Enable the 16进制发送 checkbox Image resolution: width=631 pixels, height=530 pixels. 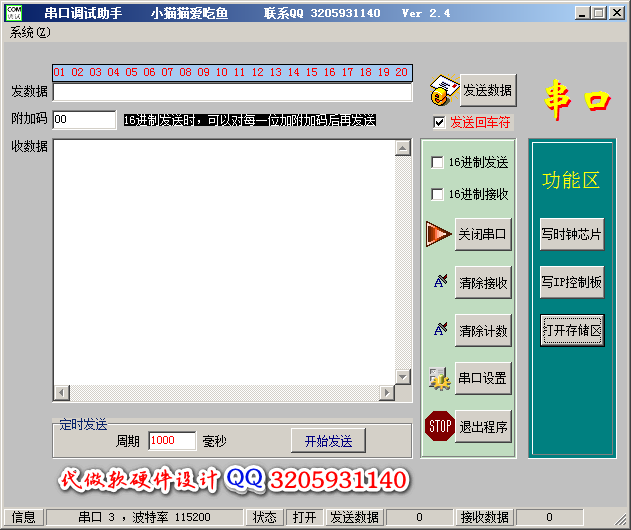point(437,162)
